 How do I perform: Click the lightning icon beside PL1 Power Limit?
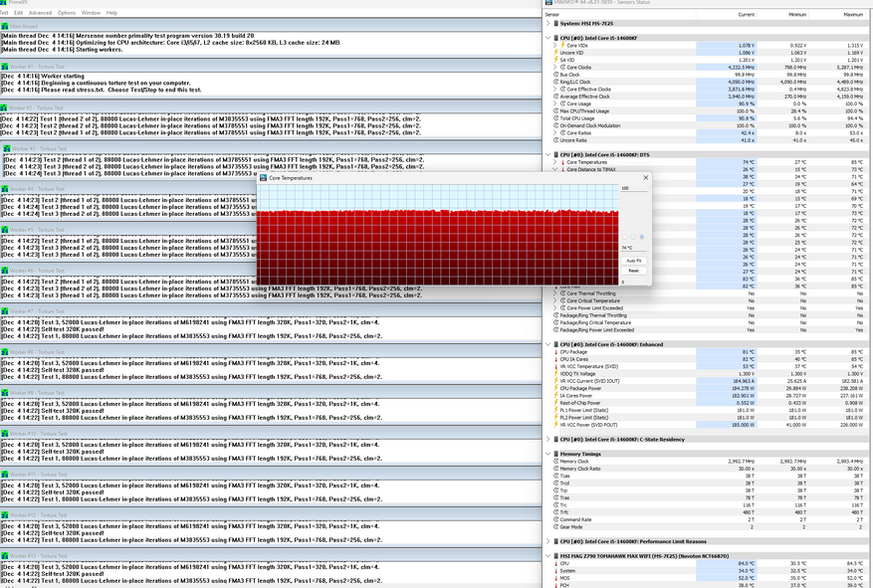555,410
